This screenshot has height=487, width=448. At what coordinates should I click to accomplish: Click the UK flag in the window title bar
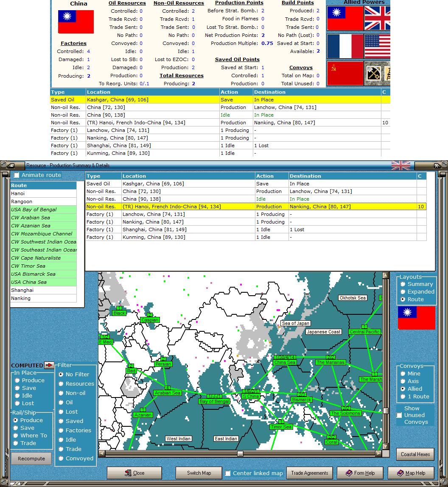[x=401, y=165]
